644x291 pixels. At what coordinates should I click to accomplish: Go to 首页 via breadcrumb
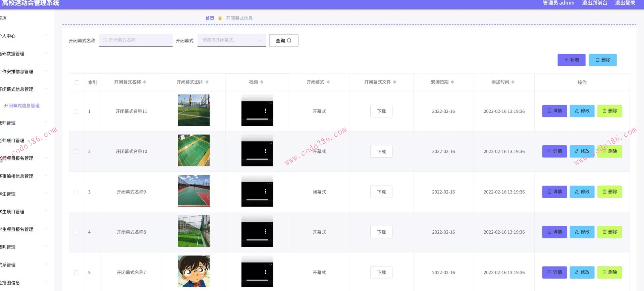(210, 18)
